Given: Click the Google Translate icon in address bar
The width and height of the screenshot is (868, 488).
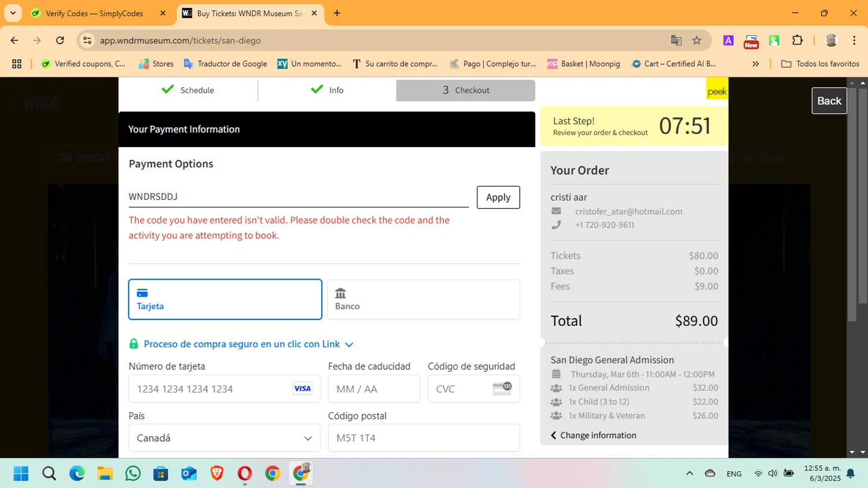Looking at the screenshot, I should (x=676, y=41).
